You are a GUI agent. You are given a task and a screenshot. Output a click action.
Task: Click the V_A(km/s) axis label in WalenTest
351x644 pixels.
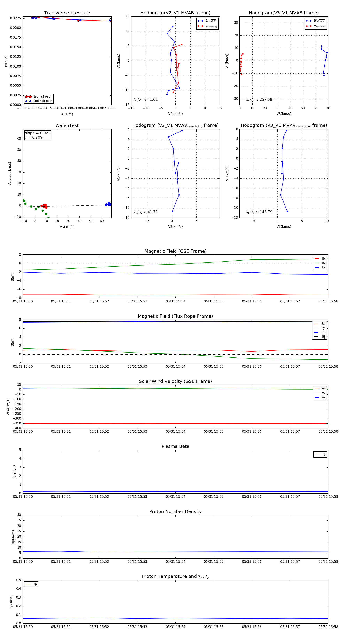(x=67, y=227)
